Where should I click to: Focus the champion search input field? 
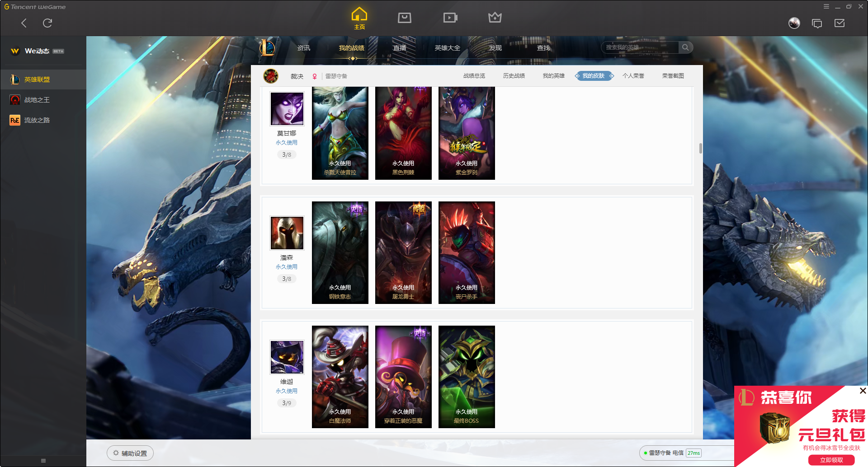point(640,47)
